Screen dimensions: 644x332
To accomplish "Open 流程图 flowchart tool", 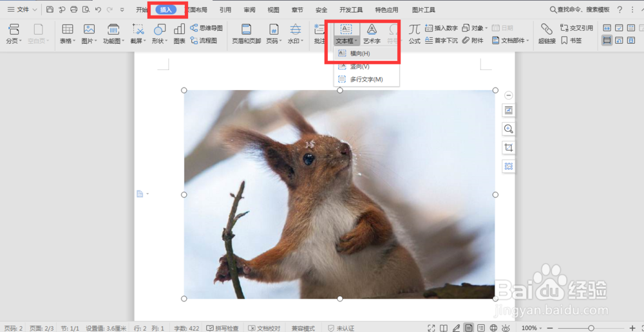I will (x=204, y=41).
